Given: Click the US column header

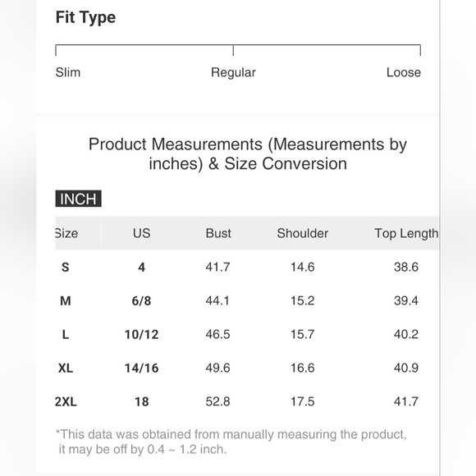Looking at the screenshot, I should (141, 233).
